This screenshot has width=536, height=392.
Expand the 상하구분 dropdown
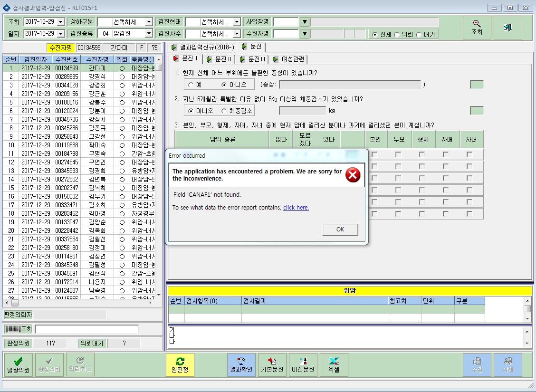(149, 22)
